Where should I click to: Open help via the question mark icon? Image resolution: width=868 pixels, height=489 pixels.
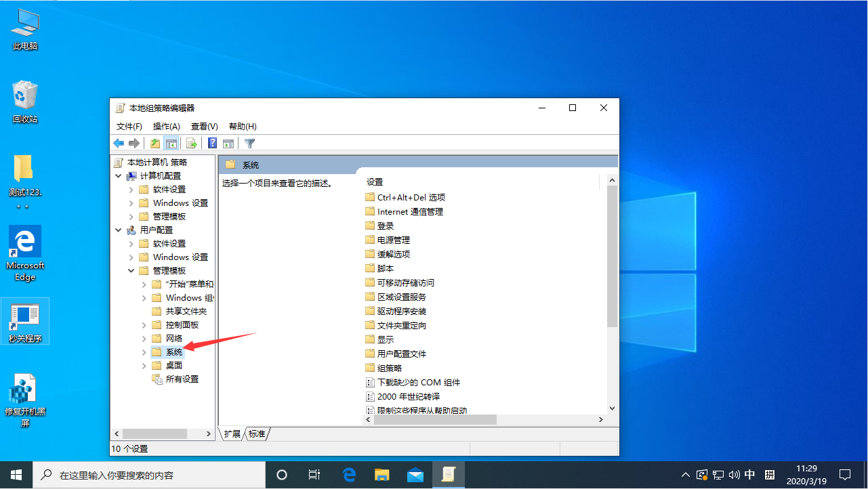pos(211,143)
